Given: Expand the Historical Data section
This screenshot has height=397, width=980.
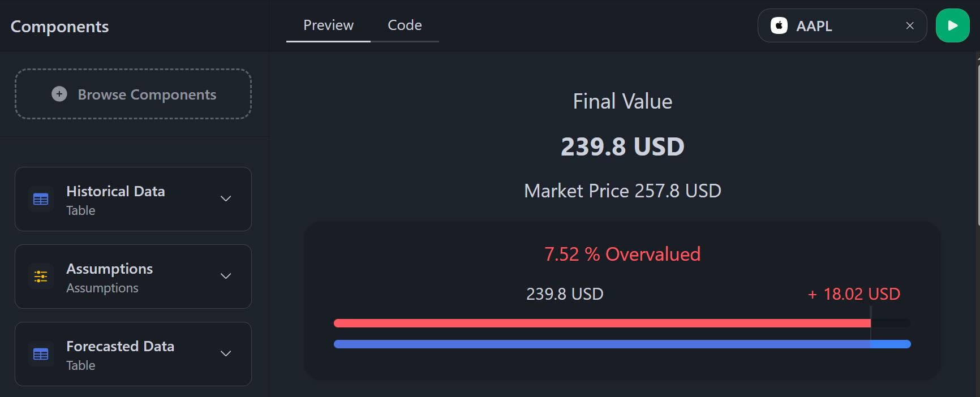Looking at the screenshot, I should pos(226,199).
